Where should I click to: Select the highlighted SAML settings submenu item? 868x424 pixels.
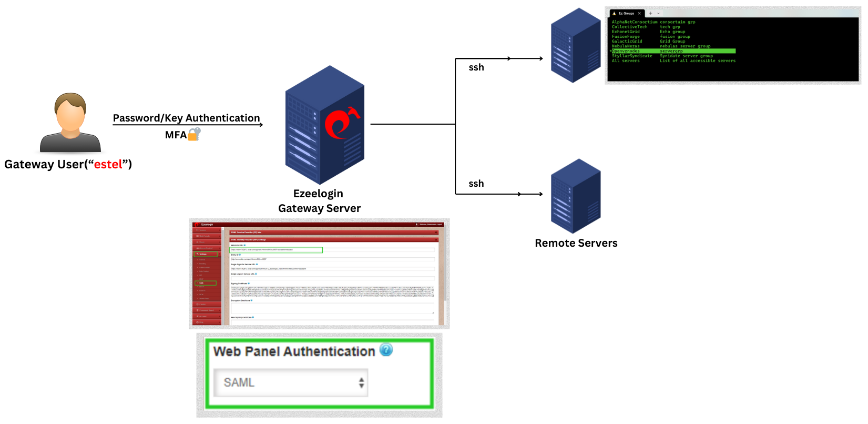(206, 283)
